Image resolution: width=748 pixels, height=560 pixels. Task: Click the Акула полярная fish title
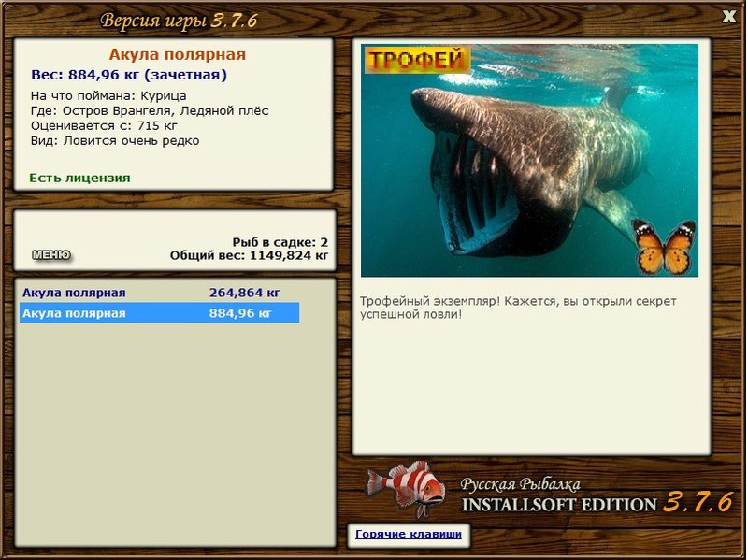click(x=178, y=54)
